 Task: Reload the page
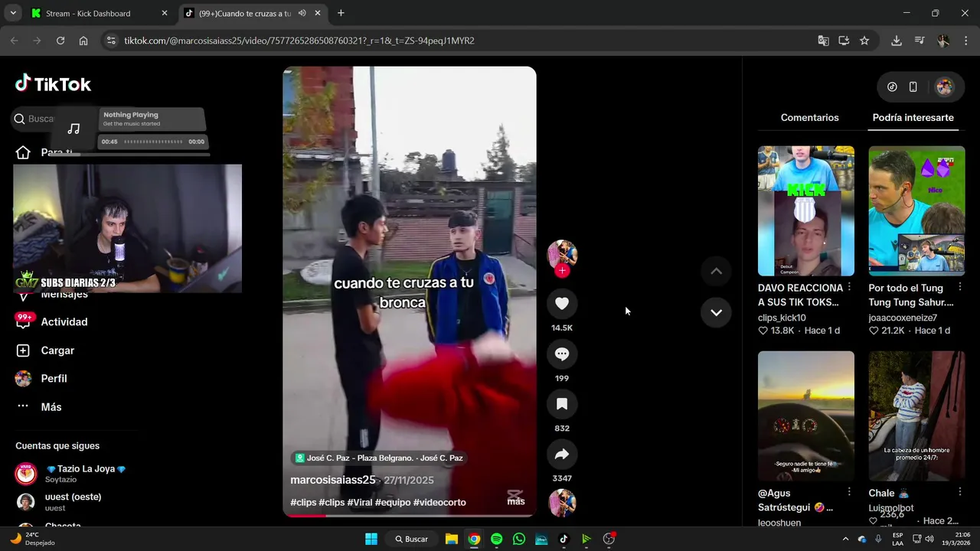tap(60, 41)
